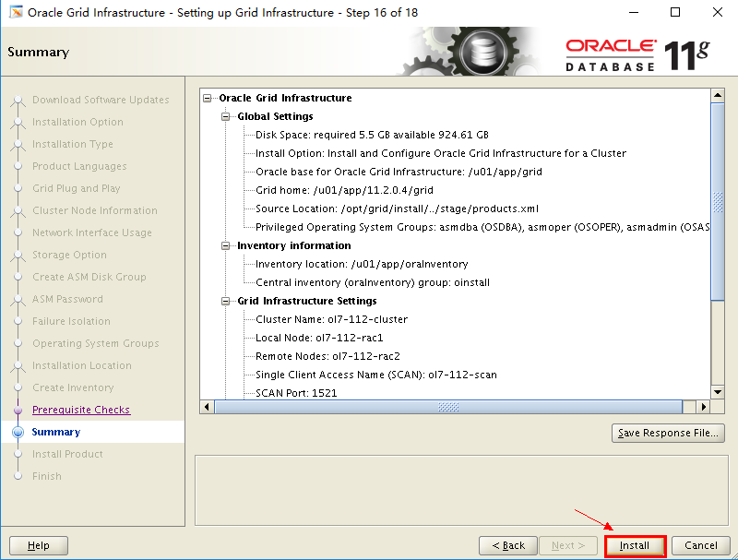738x560 pixels.
Task: Open the Help dialog
Action: click(39, 545)
